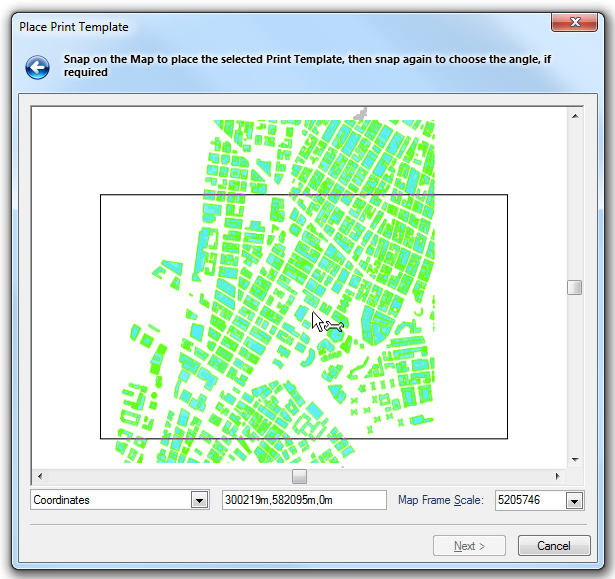Click the horizontal scrollbar track right of the thumb
This screenshot has width=615, height=579.
point(430,477)
